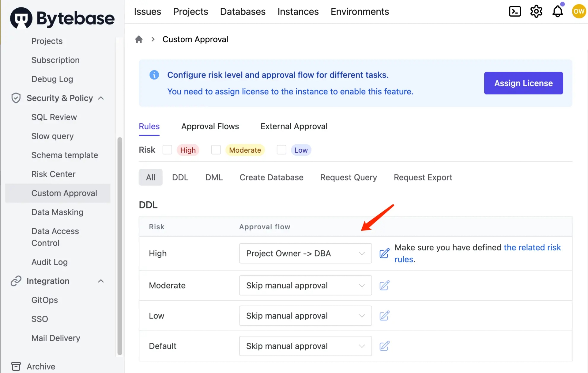Click the Archive box icon
This screenshot has height=373, width=588.
pos(16,366)
